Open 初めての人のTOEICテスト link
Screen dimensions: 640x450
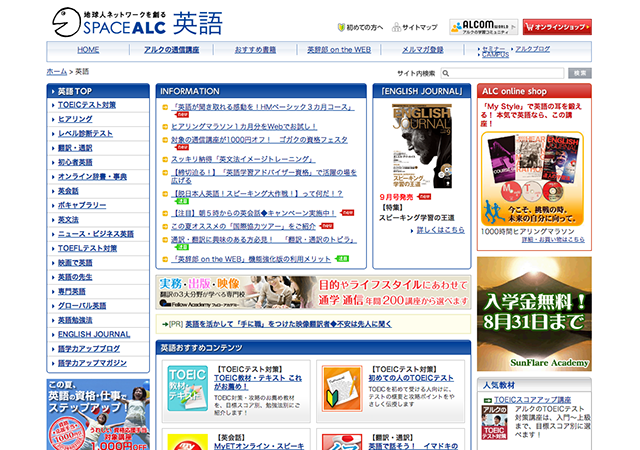411,378
